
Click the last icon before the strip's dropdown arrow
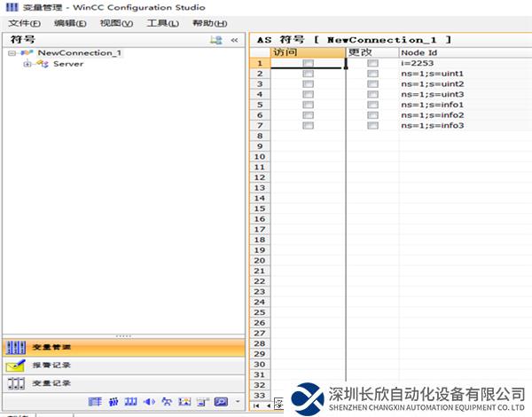221,402
